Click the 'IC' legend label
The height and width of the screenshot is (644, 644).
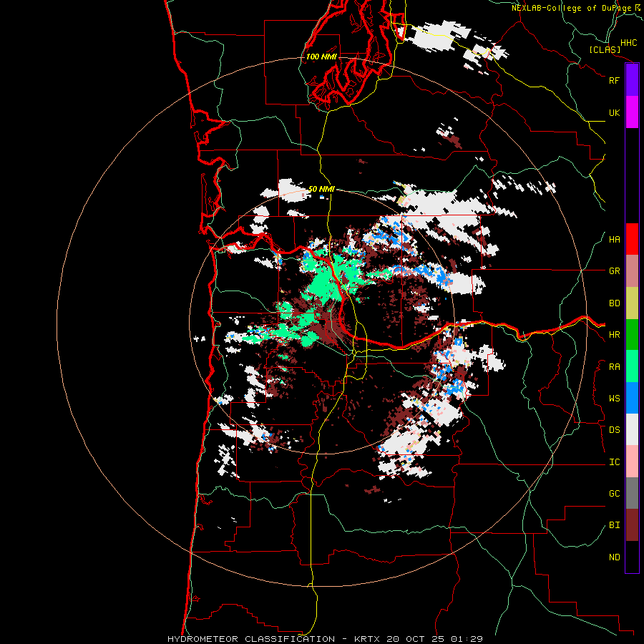click(614, 462)
